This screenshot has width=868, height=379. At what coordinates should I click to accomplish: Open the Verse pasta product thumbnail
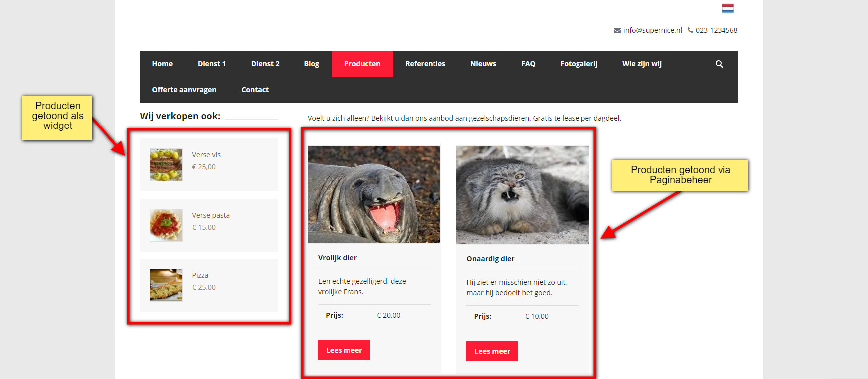tap(166, 225)
